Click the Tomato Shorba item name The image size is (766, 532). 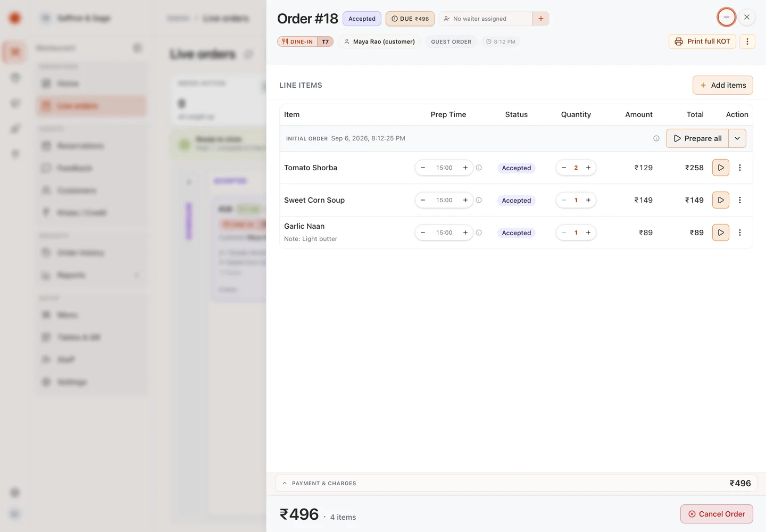[311, 168]
